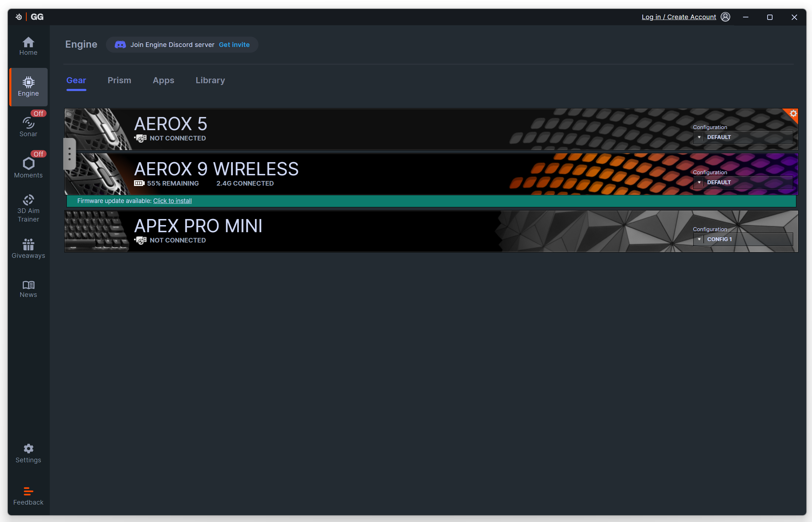Open the Feedback form icon
812x522 pixels.
coord(28,491)
